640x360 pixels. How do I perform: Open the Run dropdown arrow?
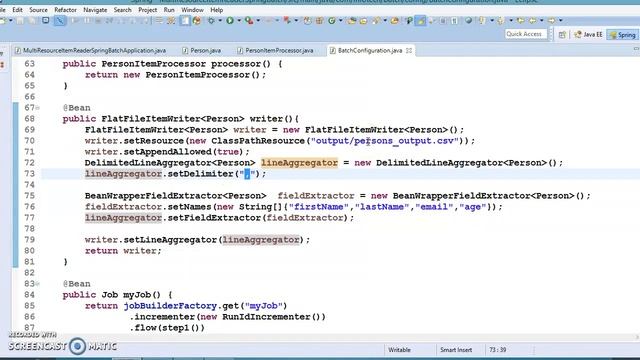[239, 20]
